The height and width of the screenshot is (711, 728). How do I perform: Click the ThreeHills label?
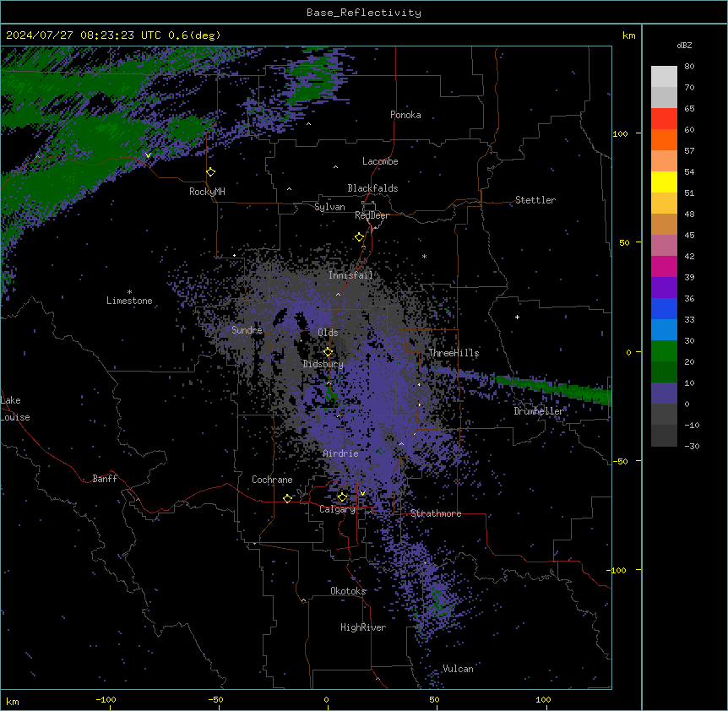point(454,353)
